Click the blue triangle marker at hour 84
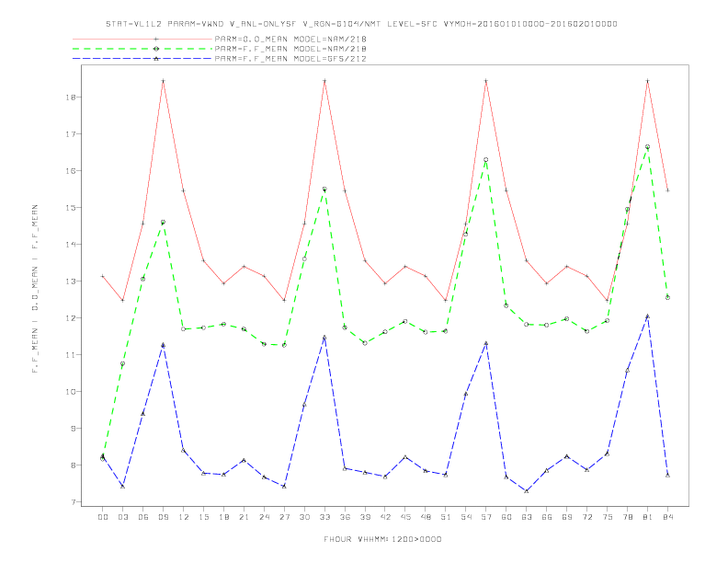 (667, 475)
